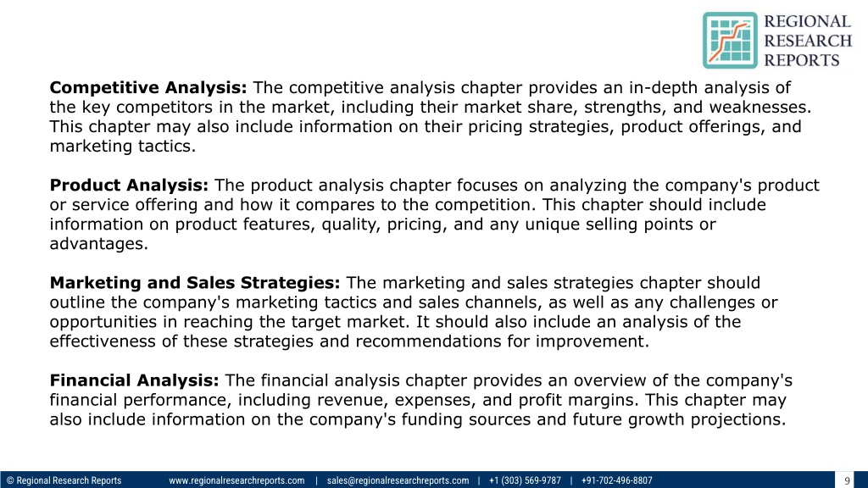
Task: Click the Competitive Analysis: heading
Action: 148,87
